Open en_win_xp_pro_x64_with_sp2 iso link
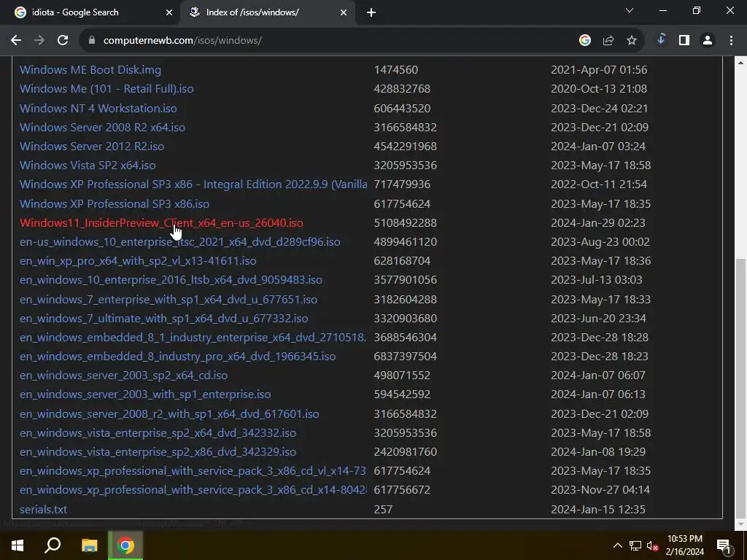This screenshot has width=747, height=560. (x=138, y=262)
